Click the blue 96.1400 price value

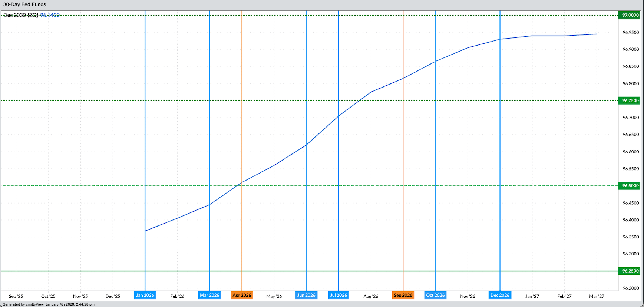[50, 15]
